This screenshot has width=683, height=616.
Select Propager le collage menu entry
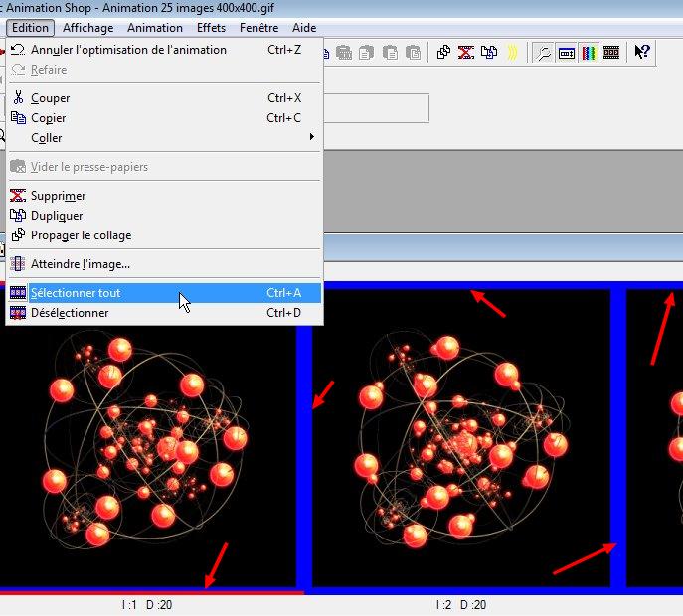tap(81, 235)
